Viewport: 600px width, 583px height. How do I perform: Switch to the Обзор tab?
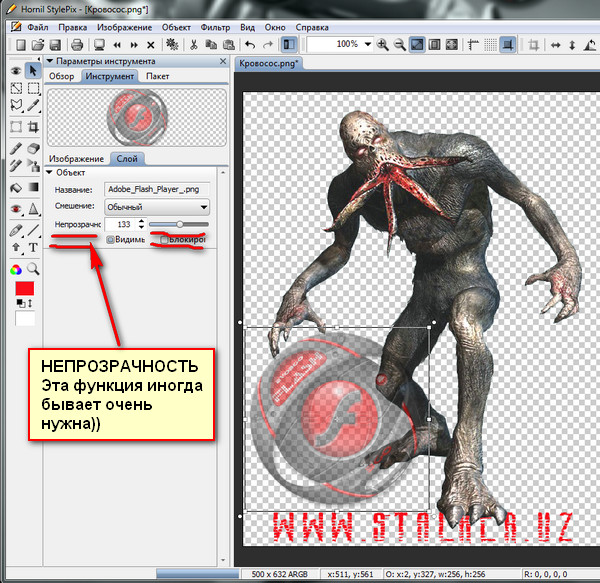click(x=62, y=76)
